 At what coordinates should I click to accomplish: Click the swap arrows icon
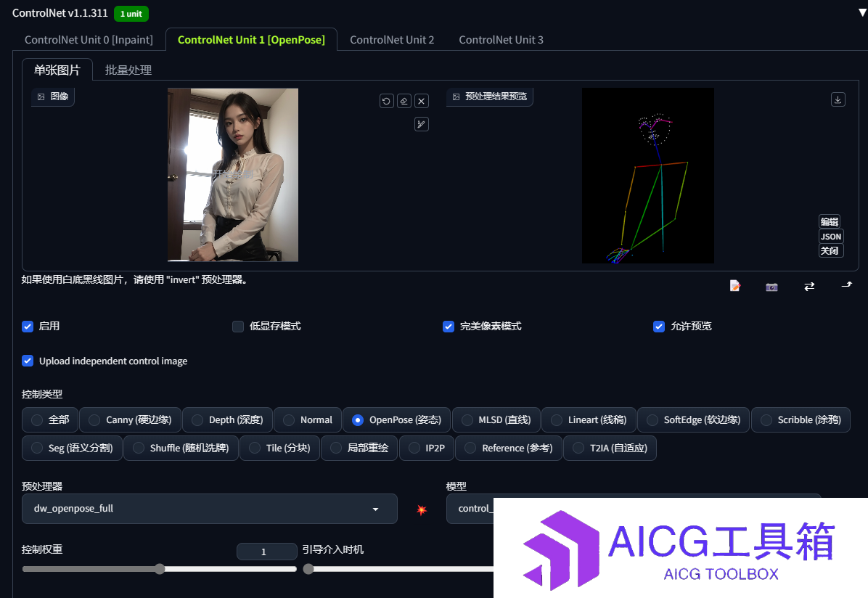point(809,286)
